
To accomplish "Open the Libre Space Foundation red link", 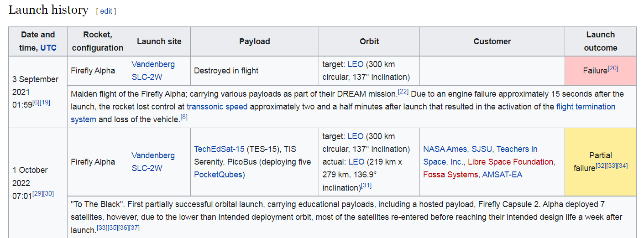I will tap(511, 161).
